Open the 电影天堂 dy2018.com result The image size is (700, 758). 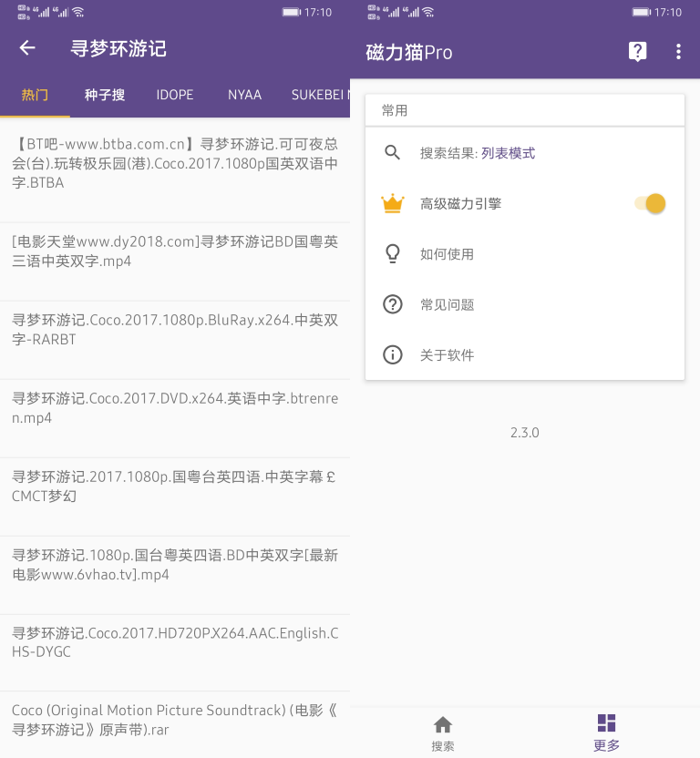175,261
